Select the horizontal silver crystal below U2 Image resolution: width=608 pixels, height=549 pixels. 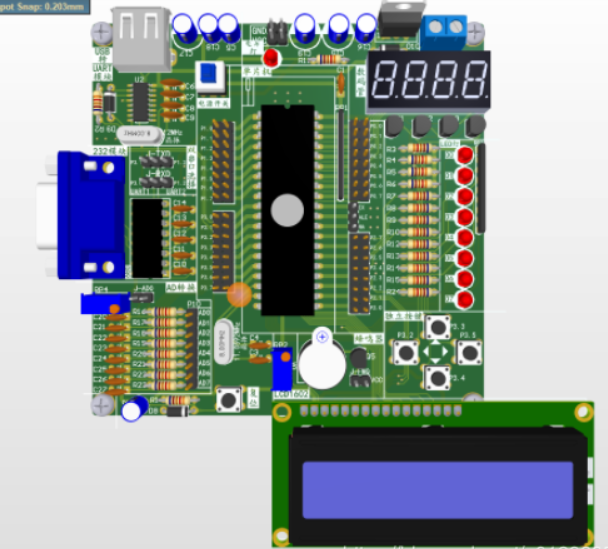click(x=139, y=134)
